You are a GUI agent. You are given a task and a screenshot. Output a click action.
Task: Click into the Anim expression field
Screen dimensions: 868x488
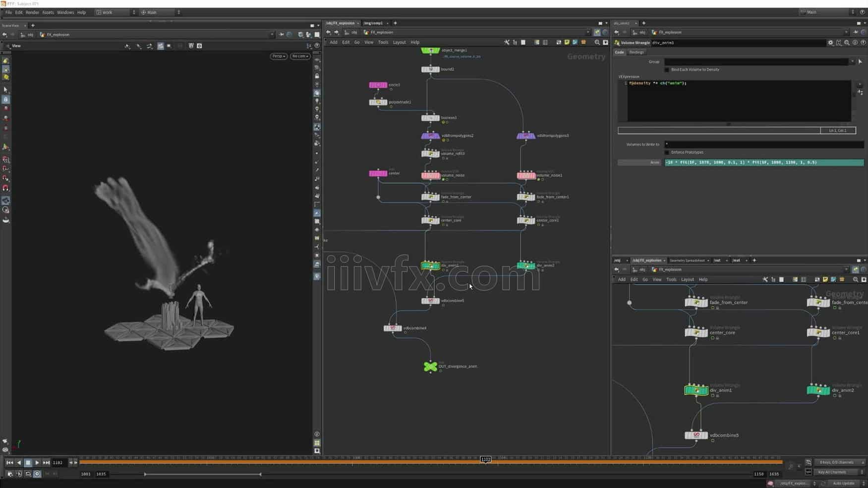click(763, 163)
